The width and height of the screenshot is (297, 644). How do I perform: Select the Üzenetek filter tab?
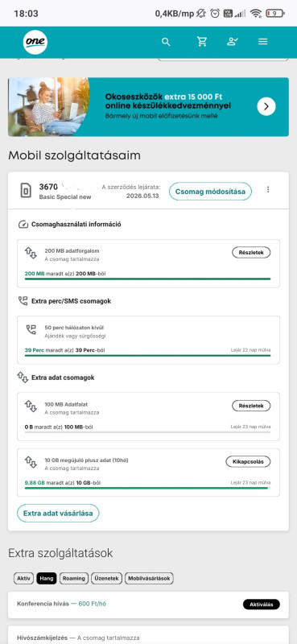pos(107,578)
